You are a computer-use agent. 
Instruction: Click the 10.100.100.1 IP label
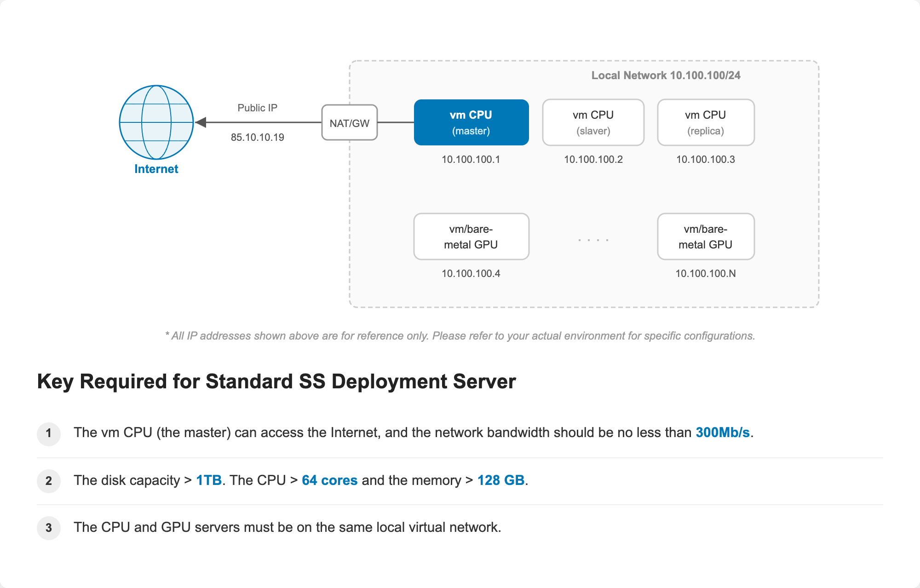(x=471, y=159)
